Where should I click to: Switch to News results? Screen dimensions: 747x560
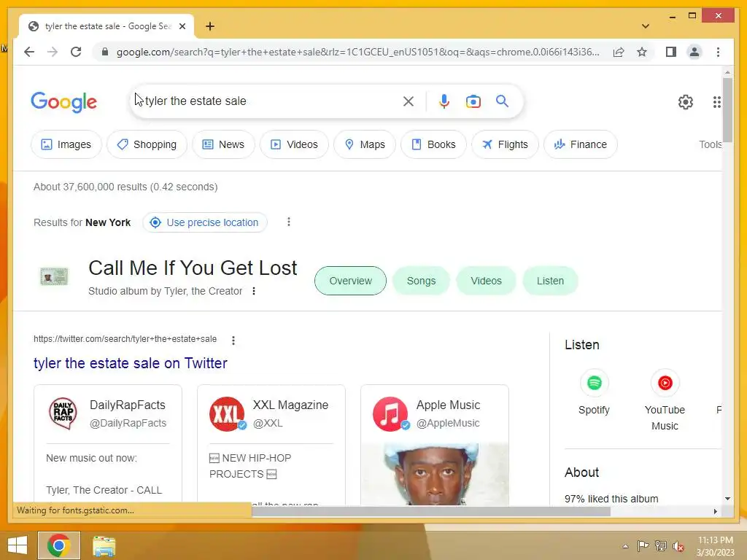pos(223,144)
